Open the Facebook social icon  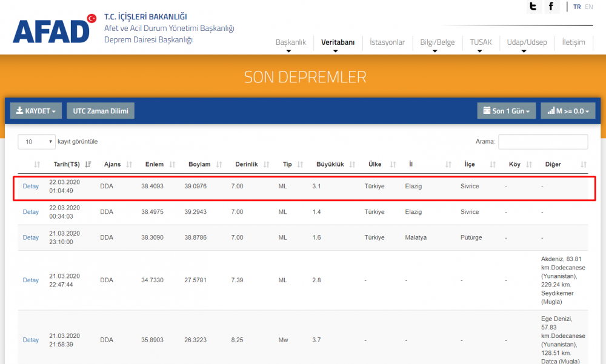551,7
